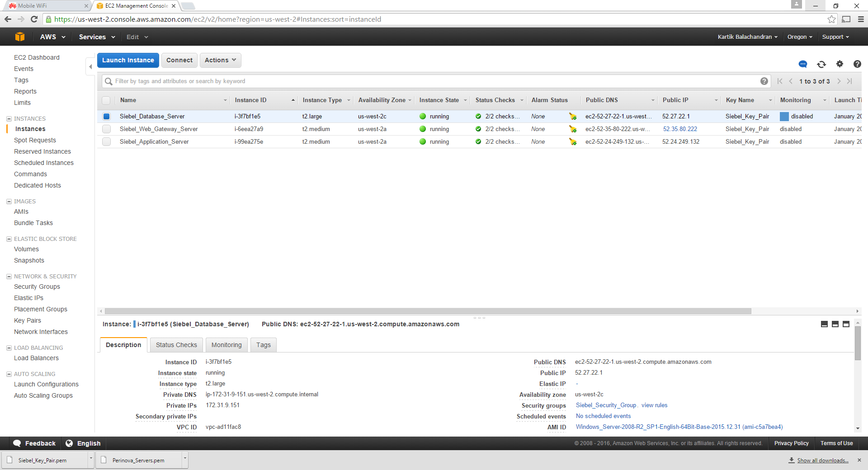
Task: Open the Edit dropdown in top bar
Action: (x=137, y=37)
